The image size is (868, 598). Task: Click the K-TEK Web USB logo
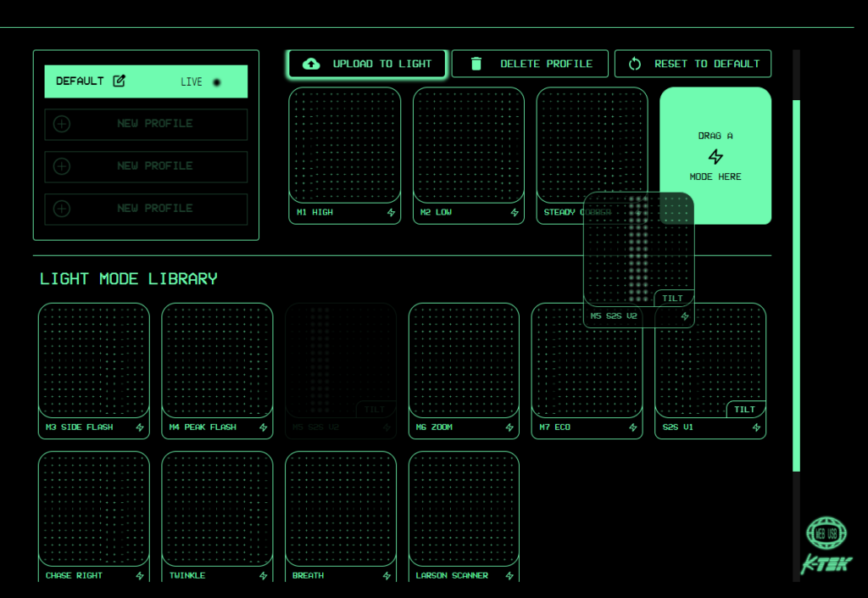[826, 545]
